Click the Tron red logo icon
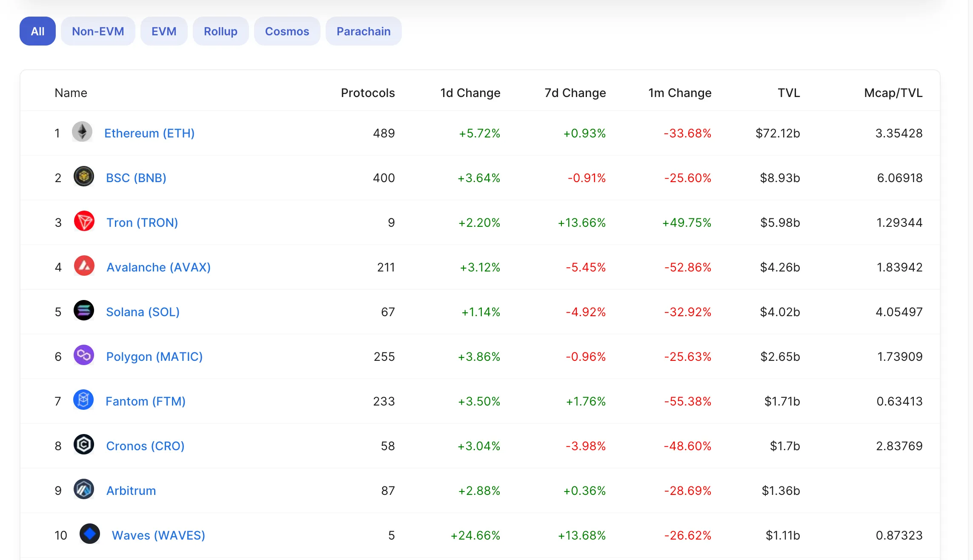This screenshot has width=973, height=560. pyautogui.click(x=84, y=221)
